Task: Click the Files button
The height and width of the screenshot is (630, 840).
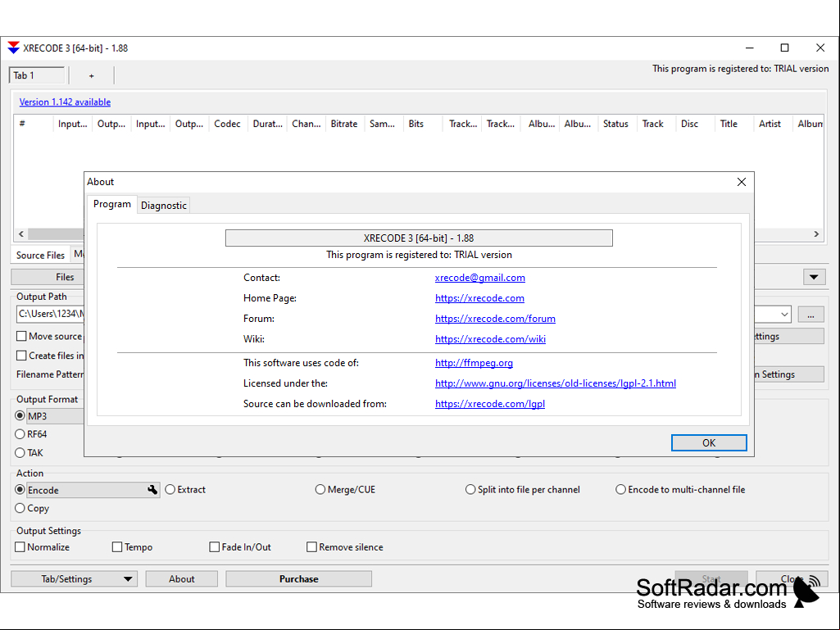Action: (65, 277)
